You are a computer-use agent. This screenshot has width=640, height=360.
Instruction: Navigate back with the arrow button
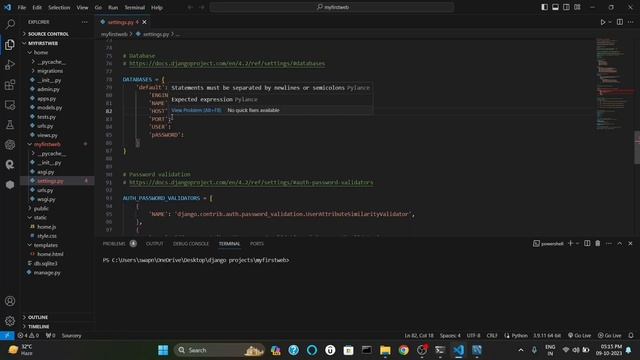[190, 7]
